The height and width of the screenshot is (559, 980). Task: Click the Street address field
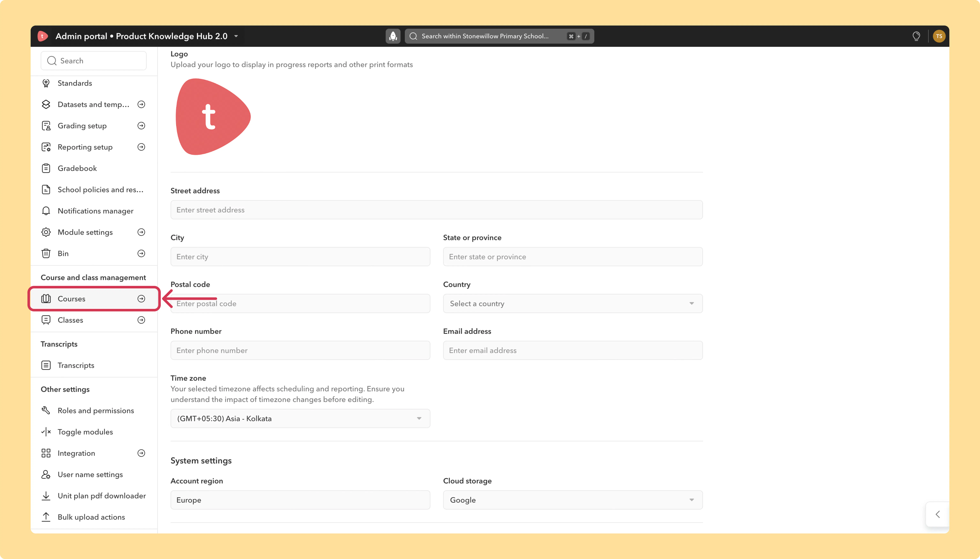(436, 210)
